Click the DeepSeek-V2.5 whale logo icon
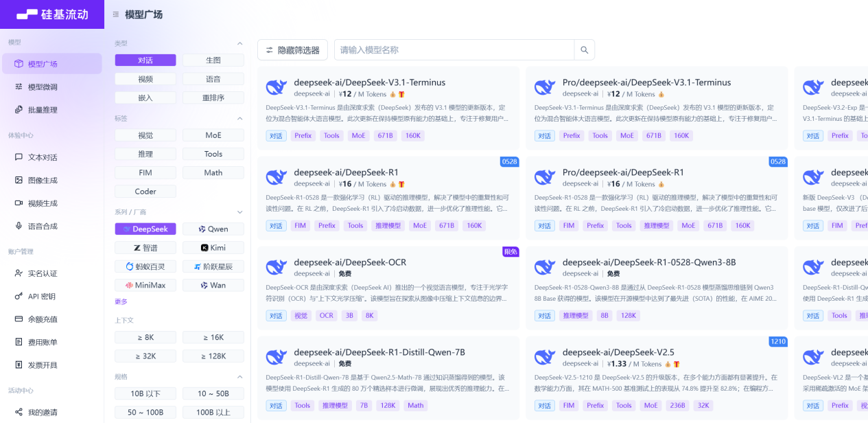The width and height of the screenshot is (868, 423). coord(544,357)
